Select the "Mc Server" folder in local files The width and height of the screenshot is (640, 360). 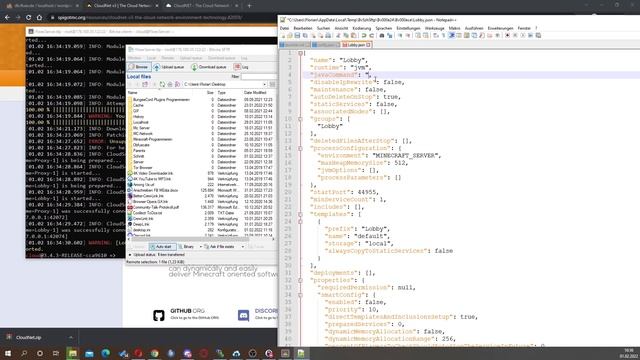pyautogui.click(x=142, y=128)
